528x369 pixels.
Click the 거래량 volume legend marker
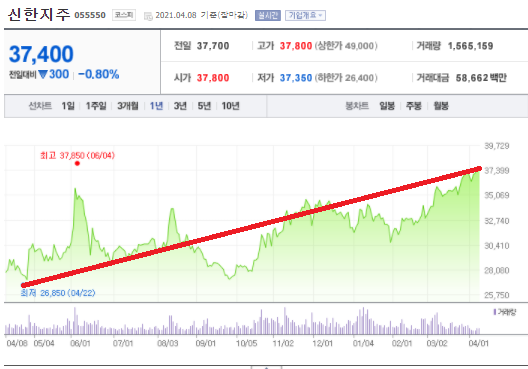click(x=495, y=312)
